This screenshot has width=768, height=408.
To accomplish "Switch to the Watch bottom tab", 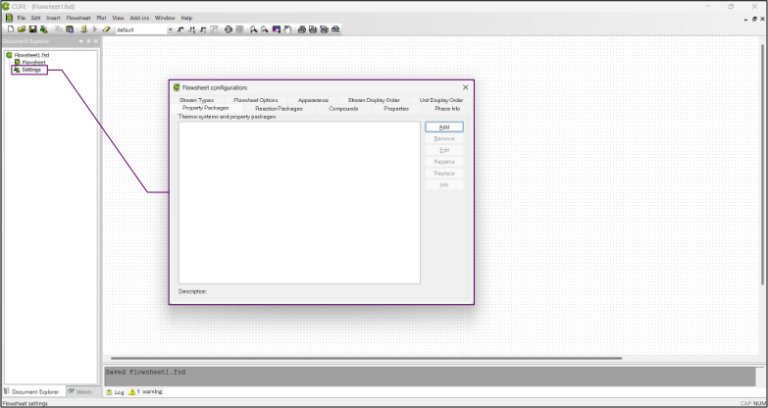I will click(x=80, y=392).
